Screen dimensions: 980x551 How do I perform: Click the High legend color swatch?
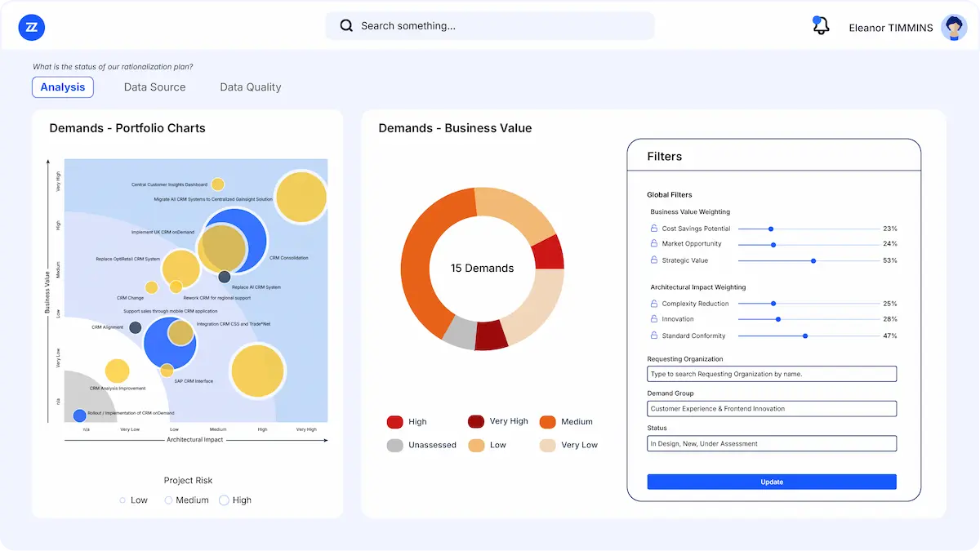pos(394,422)
